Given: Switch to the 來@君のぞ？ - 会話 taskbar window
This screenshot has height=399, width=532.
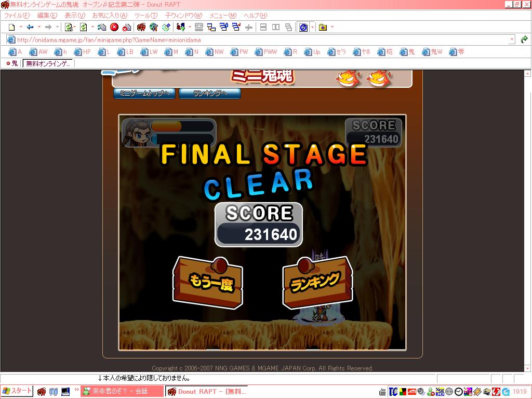Looking at the screenshot, I should tap(122, 391).
